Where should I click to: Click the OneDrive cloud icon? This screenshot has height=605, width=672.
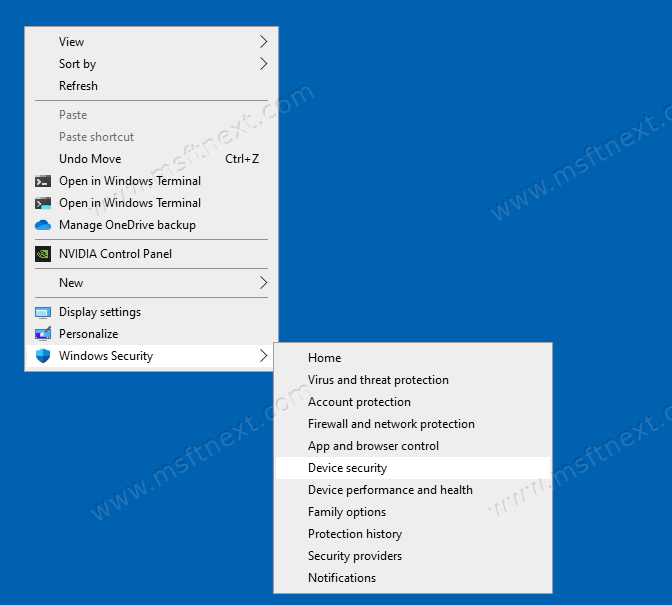tap(43, 225)
